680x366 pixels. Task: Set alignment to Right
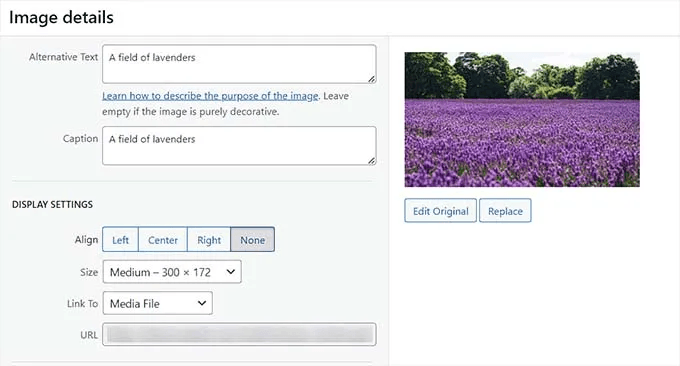tap(209, 239)
